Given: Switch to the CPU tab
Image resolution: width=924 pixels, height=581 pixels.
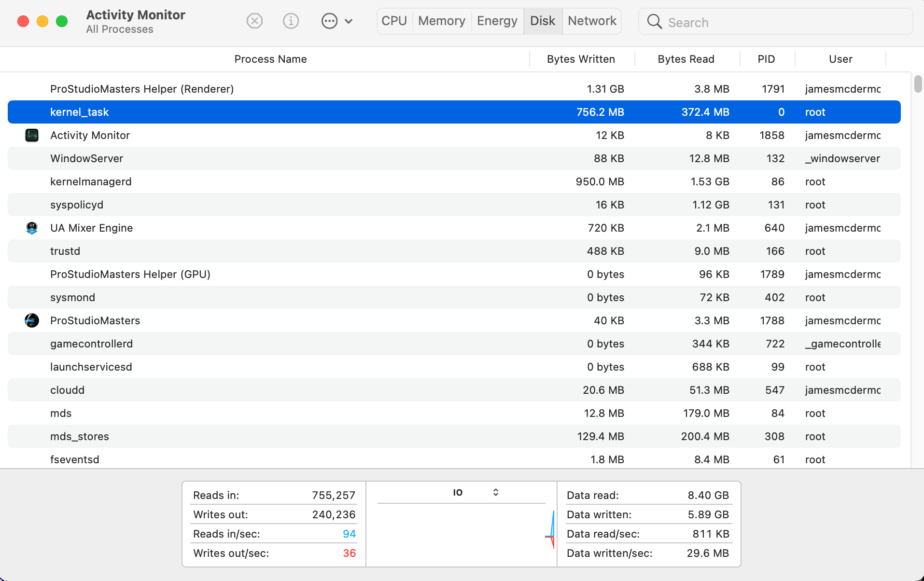Looking at the screenshot, I should point(394,21).
